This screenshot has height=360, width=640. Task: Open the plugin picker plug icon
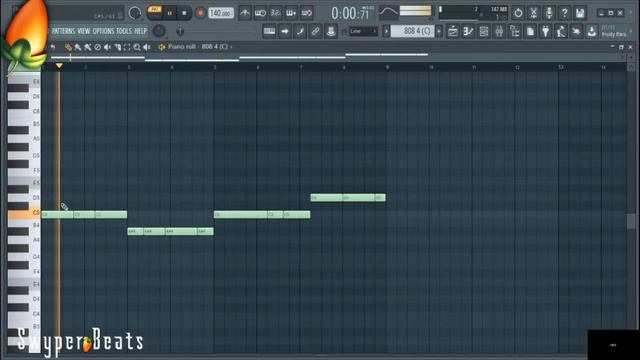(x=546, y=31)
